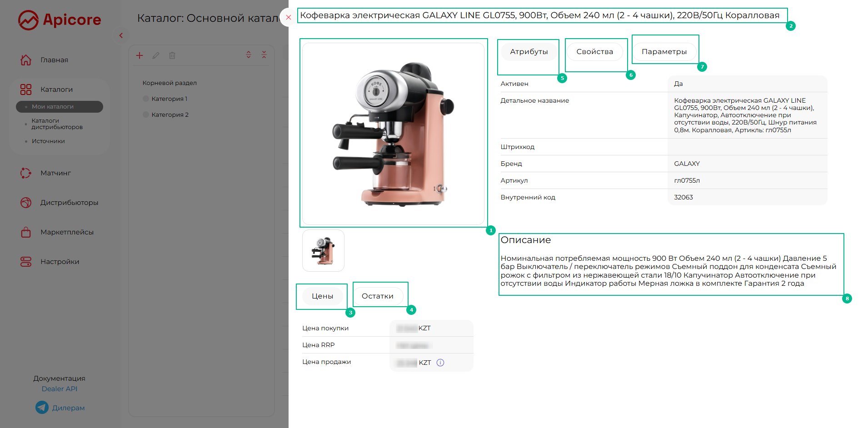Click the Описание heading
This screenshot has width=868, height=428.
[x=526, y=240]
